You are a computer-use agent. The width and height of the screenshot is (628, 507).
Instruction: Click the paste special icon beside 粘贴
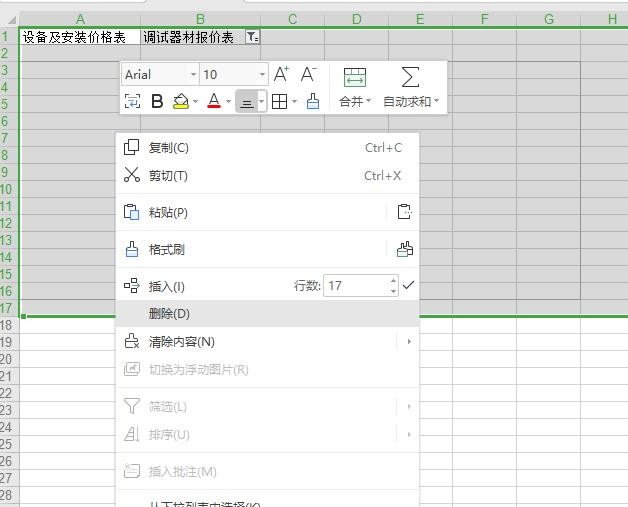[x=404, y=212]
